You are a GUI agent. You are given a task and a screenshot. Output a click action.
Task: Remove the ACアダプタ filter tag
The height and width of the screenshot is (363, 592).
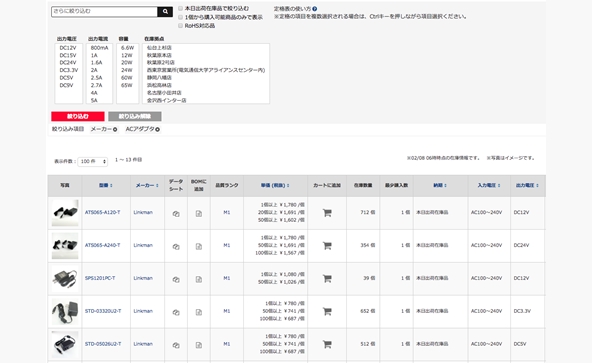157,130
